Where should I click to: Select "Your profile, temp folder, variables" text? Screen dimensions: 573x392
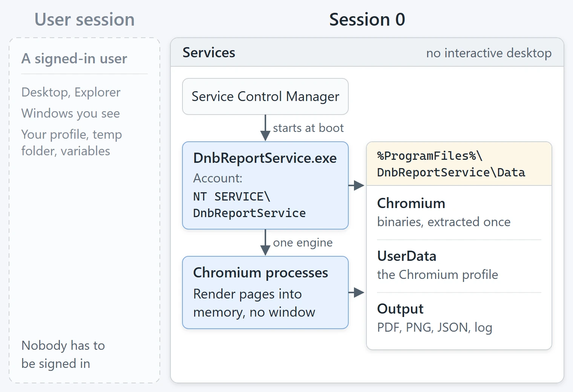coord(72,142)
